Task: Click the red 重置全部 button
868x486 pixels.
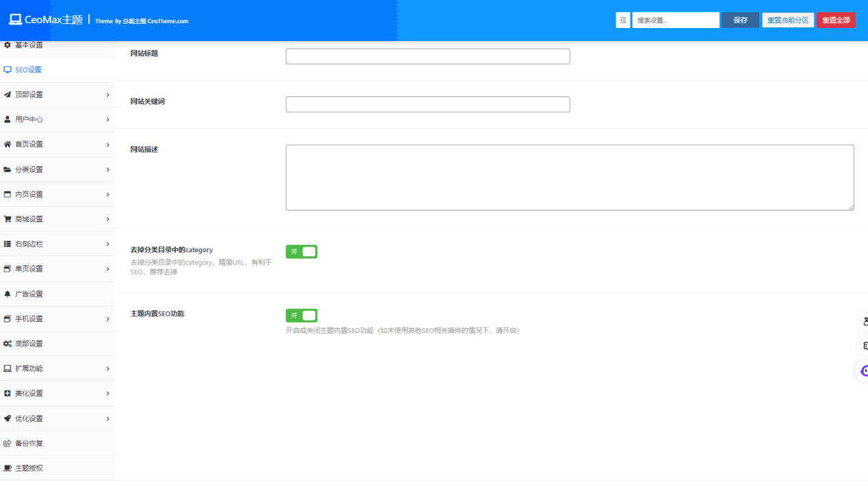Action: (x=836, y=21)
